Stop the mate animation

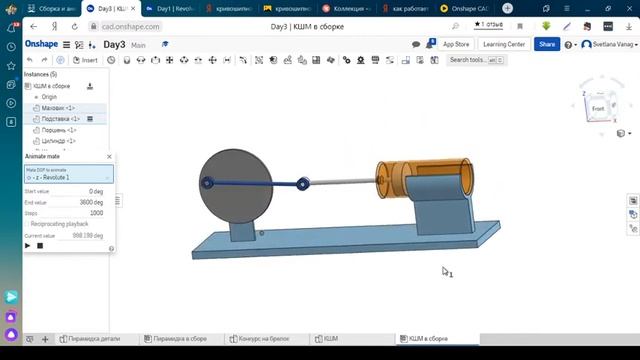(x=40, y=246)
